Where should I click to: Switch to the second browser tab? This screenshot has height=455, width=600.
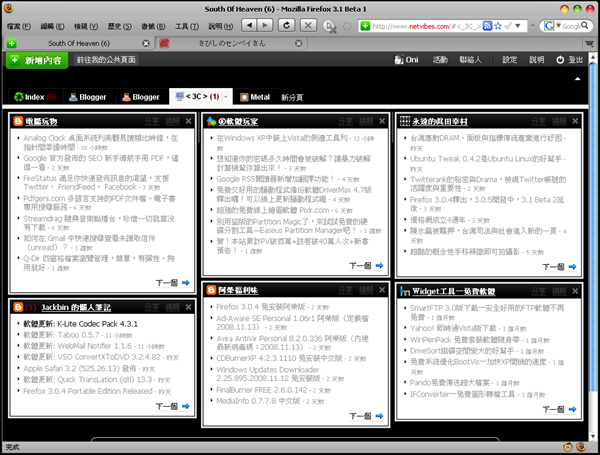point(232,43)
